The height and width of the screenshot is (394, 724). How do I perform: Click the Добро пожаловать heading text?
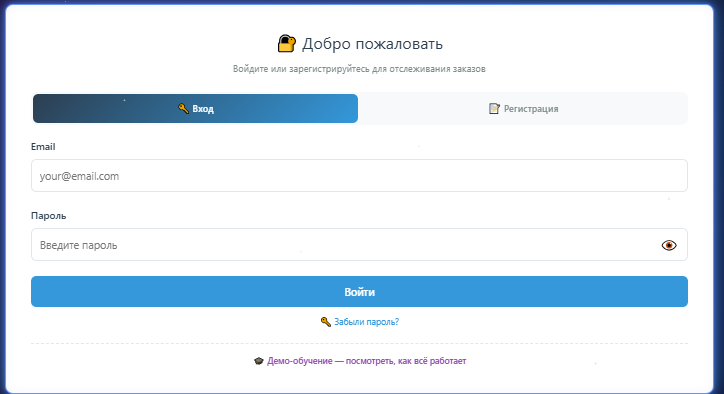coord(372,44)
